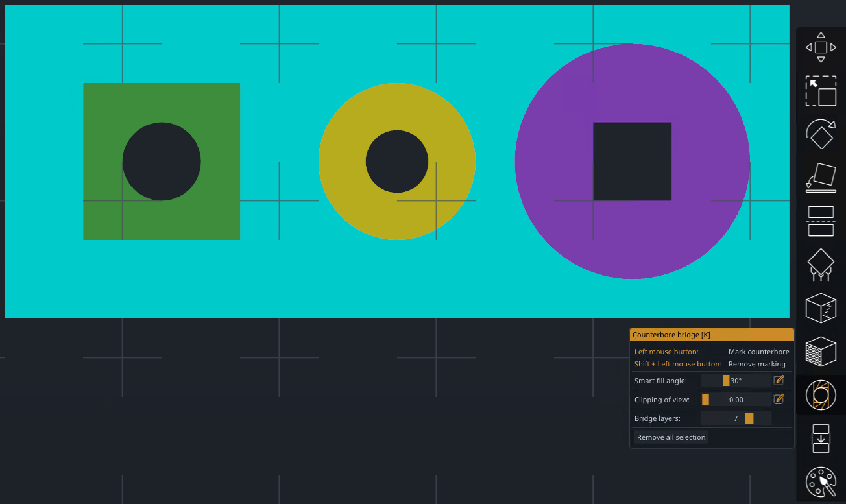Click the Smart fill angle slider

point(736,381)
